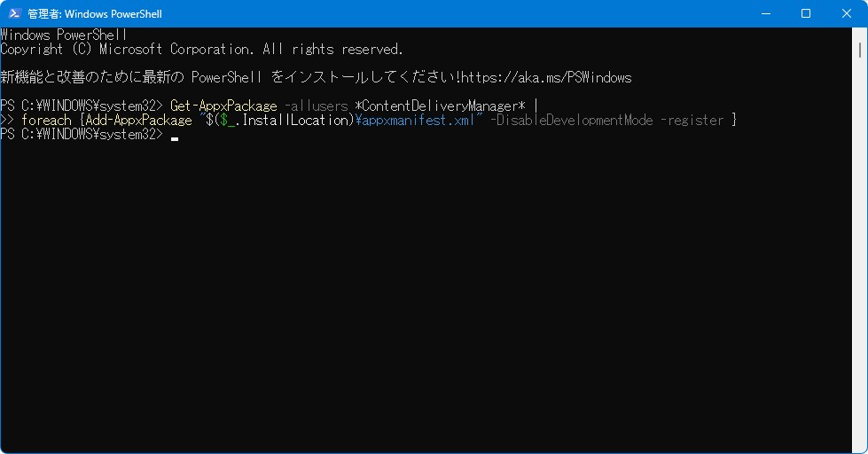Click the -DisableDevelopmentMode parameter

[571, 120]
